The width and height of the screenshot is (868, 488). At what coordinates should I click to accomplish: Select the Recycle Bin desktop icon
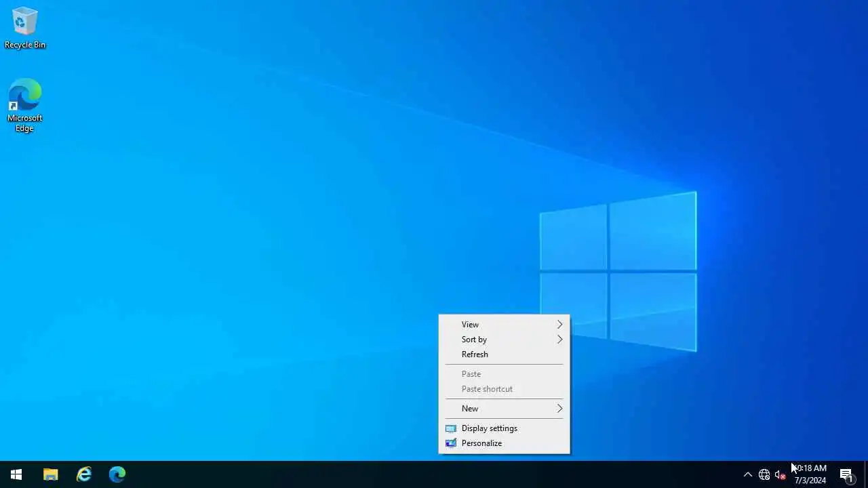pos(25,28)
